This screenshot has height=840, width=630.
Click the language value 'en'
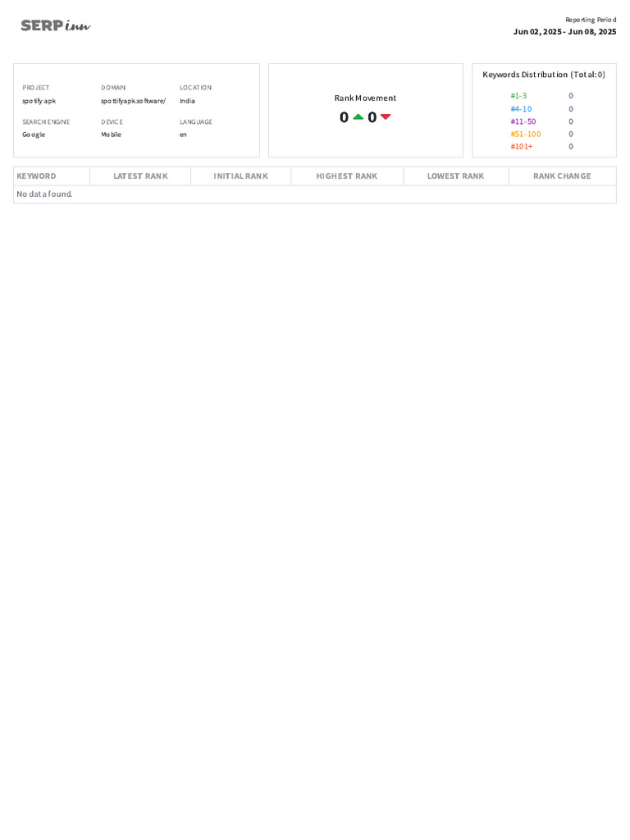(183, 135)
